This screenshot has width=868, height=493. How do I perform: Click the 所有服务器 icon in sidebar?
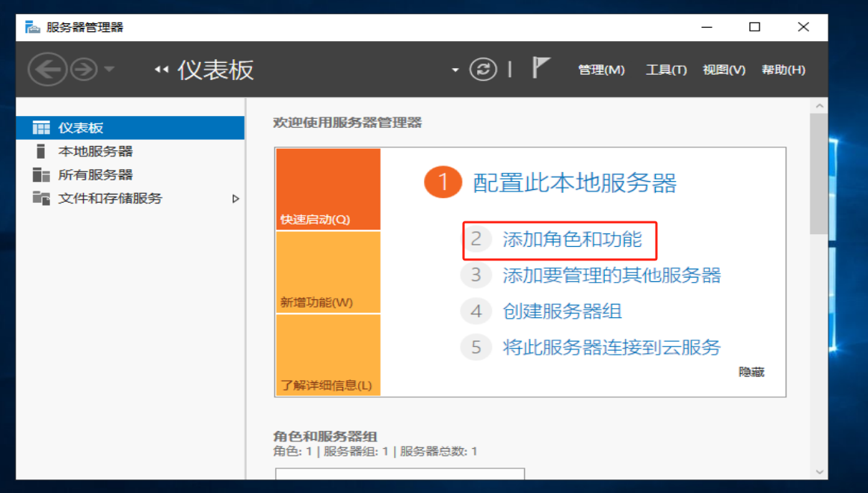coord(41,175)
